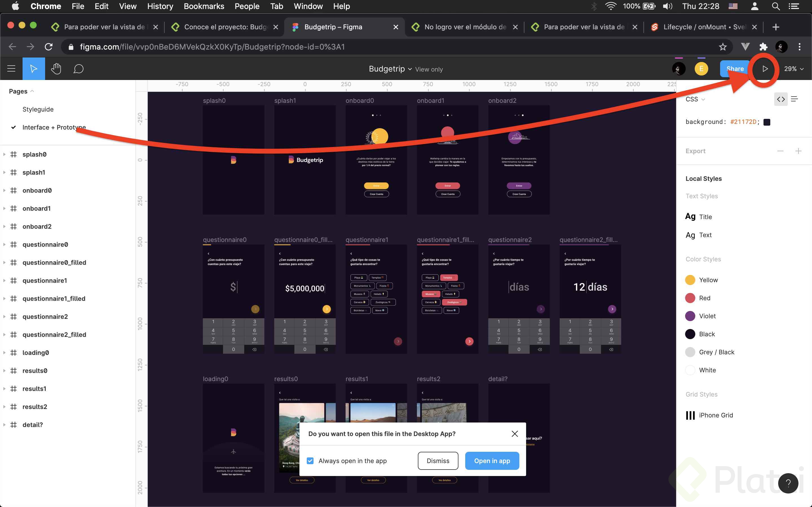This screenshot has width=812, height=507.
Task: Open the CSS format dropdown
Action: coord(695,99)
